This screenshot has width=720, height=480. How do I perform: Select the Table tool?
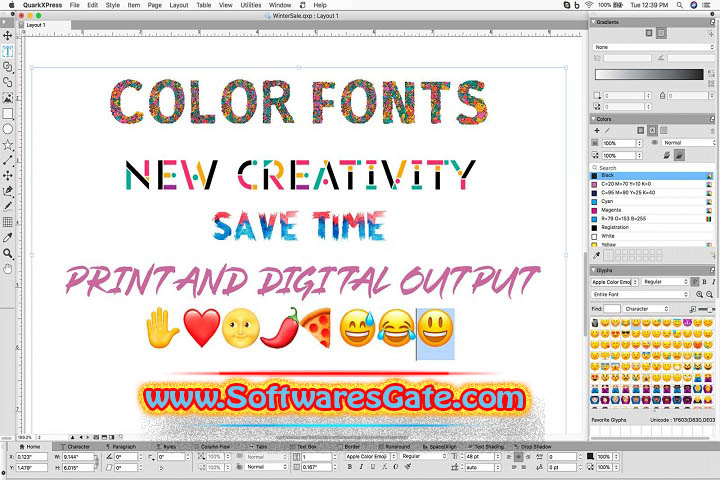pos(7,222)
